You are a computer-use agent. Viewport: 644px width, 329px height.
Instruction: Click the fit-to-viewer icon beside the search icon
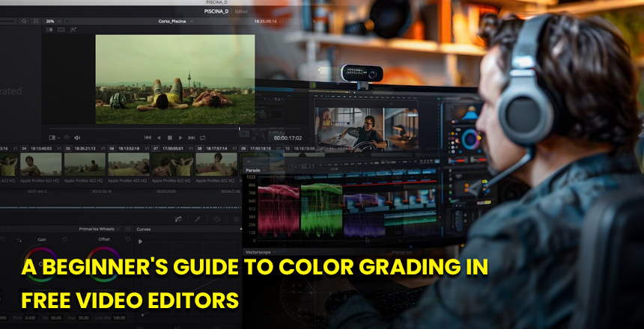[36, 21]
